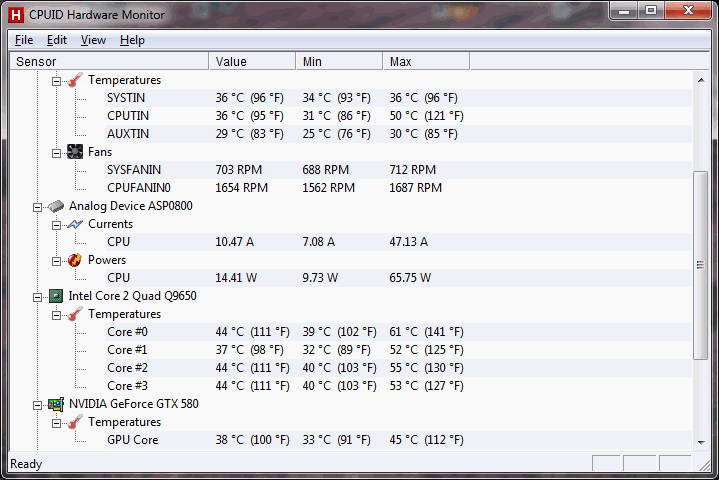Select the CPUFANIN0 fan row
The width and height of the screenshot is (719, 480).
click(x=398, y=188)
